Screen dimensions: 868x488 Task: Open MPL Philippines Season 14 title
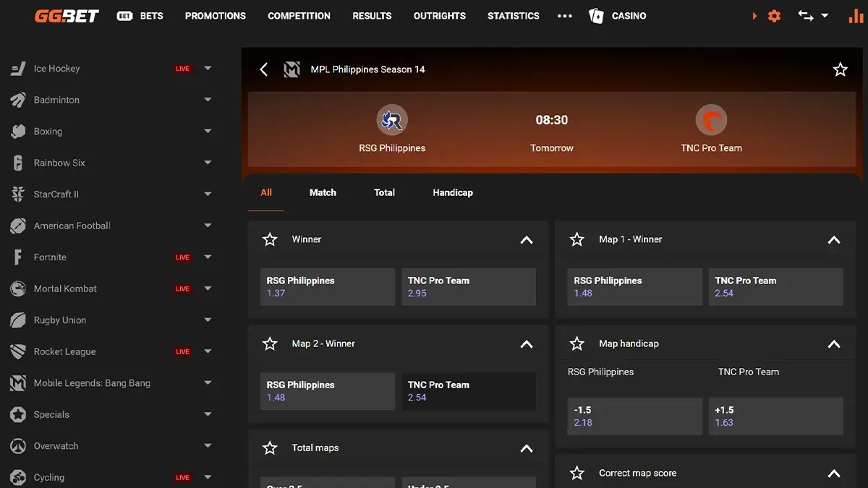(367, 69)
